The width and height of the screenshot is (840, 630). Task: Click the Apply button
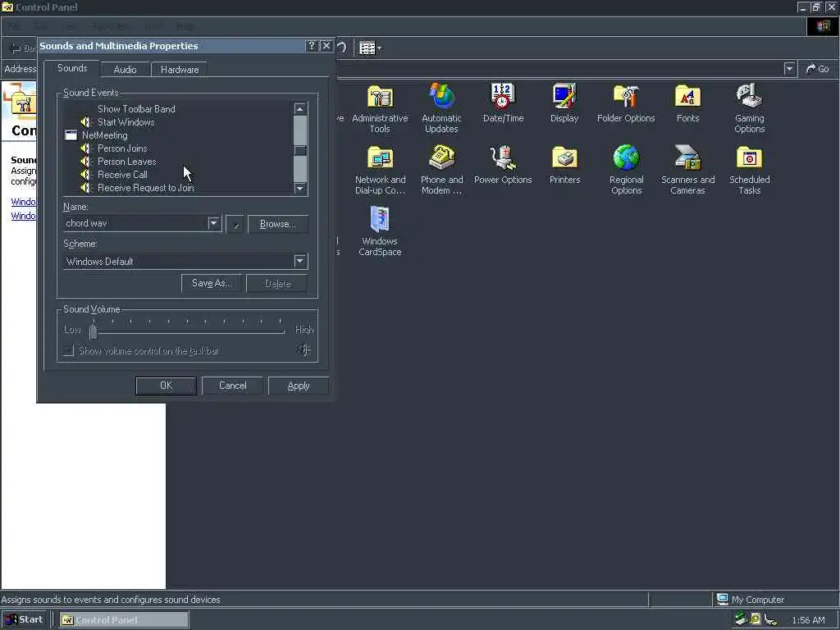click(x=299, y=386)
